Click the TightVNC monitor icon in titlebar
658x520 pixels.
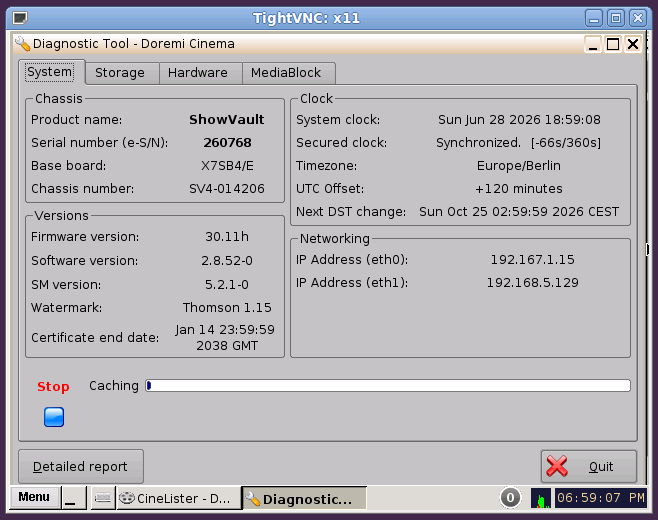click(x=20, y=18)
